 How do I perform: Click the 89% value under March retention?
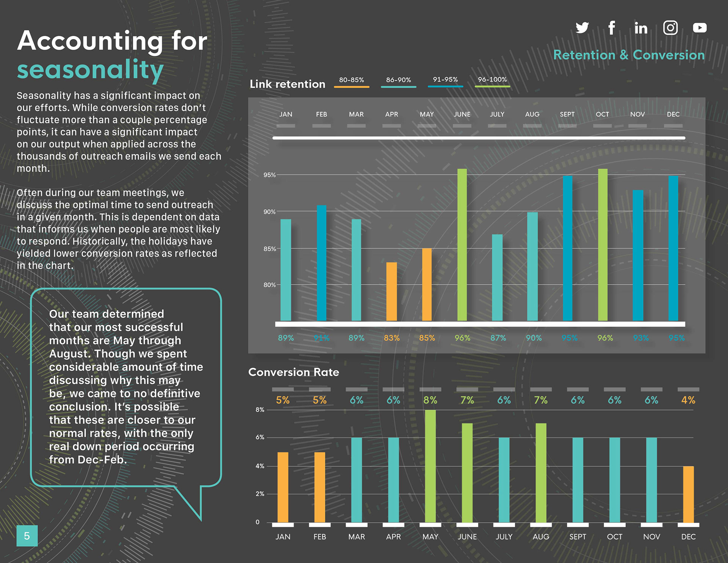(356, 338)
